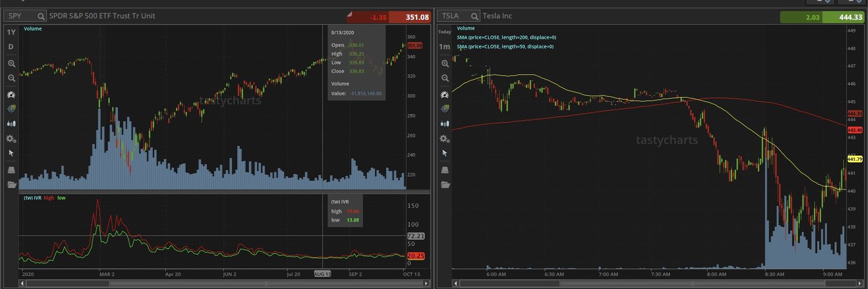868x289 pixels.
Task: Click the SPY horizontal scrollbar left arrow
Action: pos(22,283)
